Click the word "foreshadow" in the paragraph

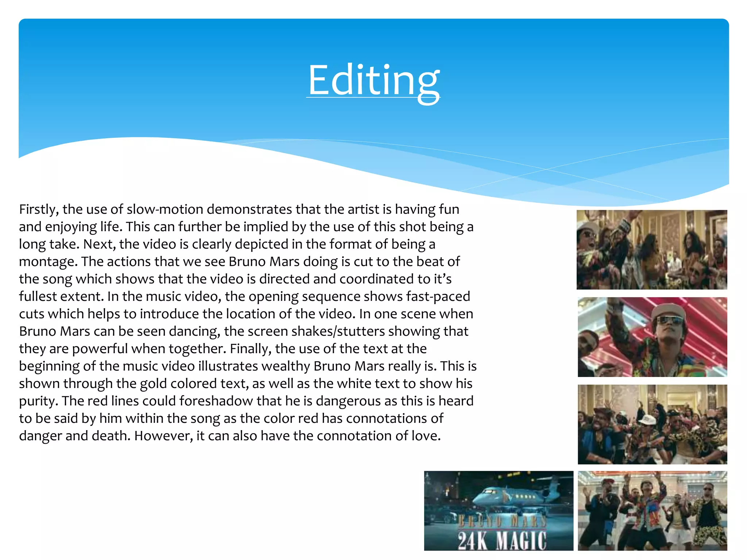[216, 401]
